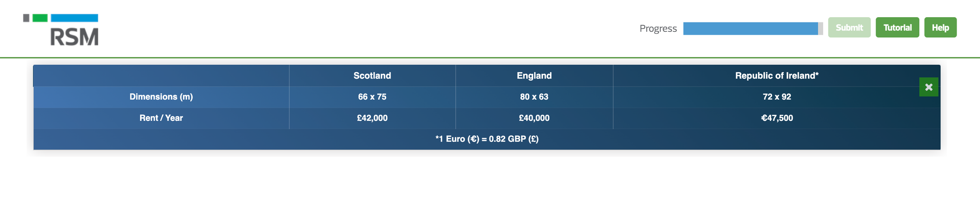Click Scotland dimensions 66 x 75 cell
The height and width of the screenshot is (203, 980).
click(x=372, y=97)
